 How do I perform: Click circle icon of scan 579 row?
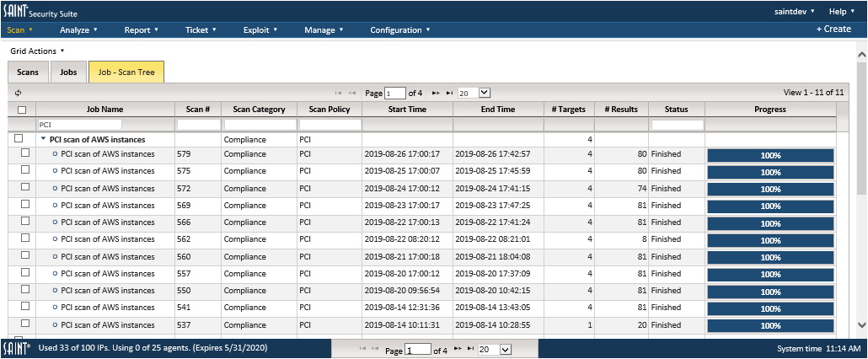(55, 154)
